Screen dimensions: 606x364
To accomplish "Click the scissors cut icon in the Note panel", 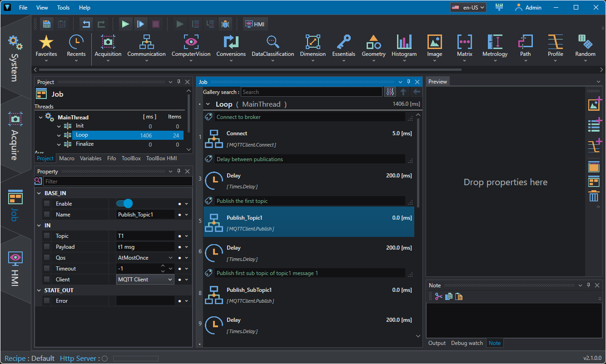I will click(x=438, y=296).
